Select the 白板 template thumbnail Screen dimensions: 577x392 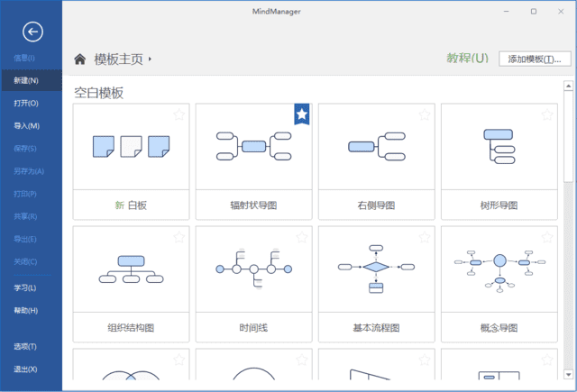coord(131,145)
